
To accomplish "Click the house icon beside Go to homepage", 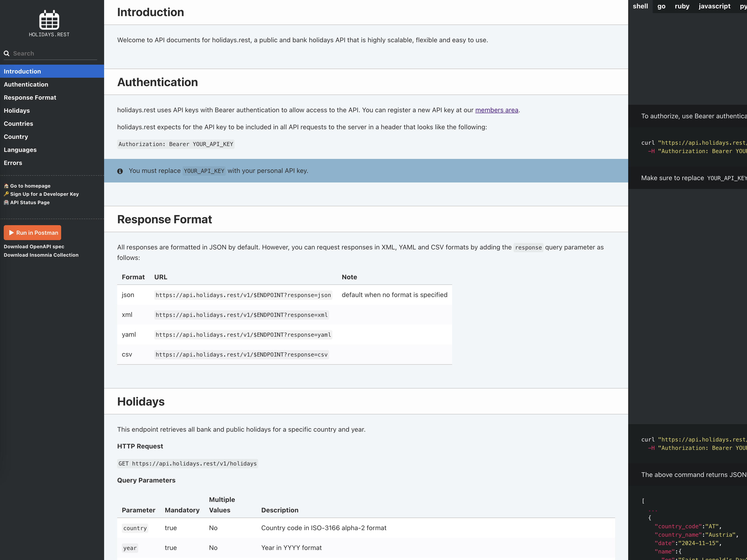I will 6,186.
